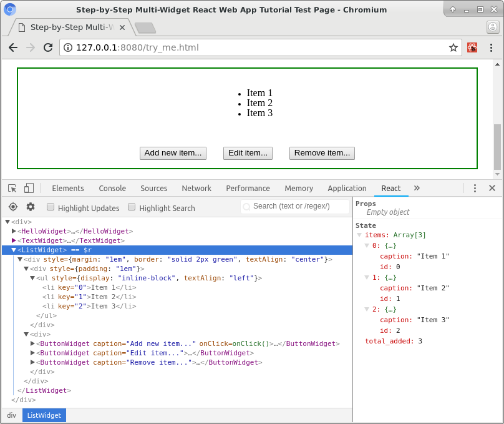Toggle the device toolbar icon
The width and height of the screenshot is (504, 424).
click(29, 188)
